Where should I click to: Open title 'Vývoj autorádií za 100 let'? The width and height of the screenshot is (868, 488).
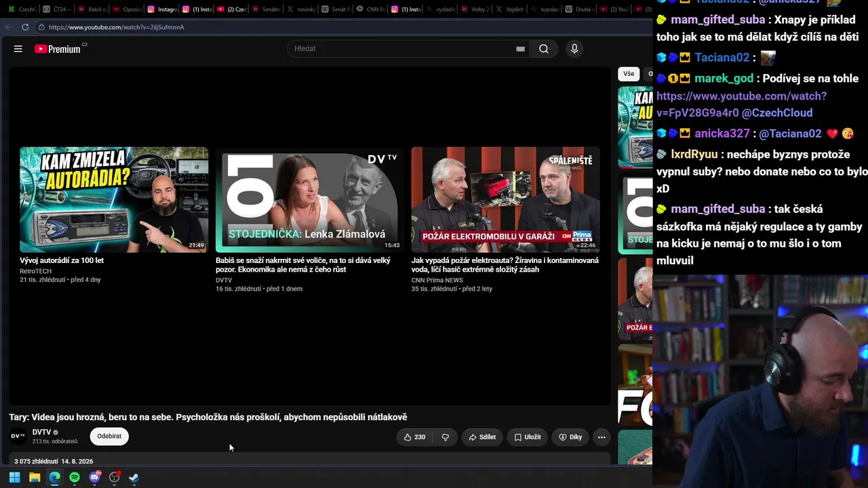coord(62,260)
